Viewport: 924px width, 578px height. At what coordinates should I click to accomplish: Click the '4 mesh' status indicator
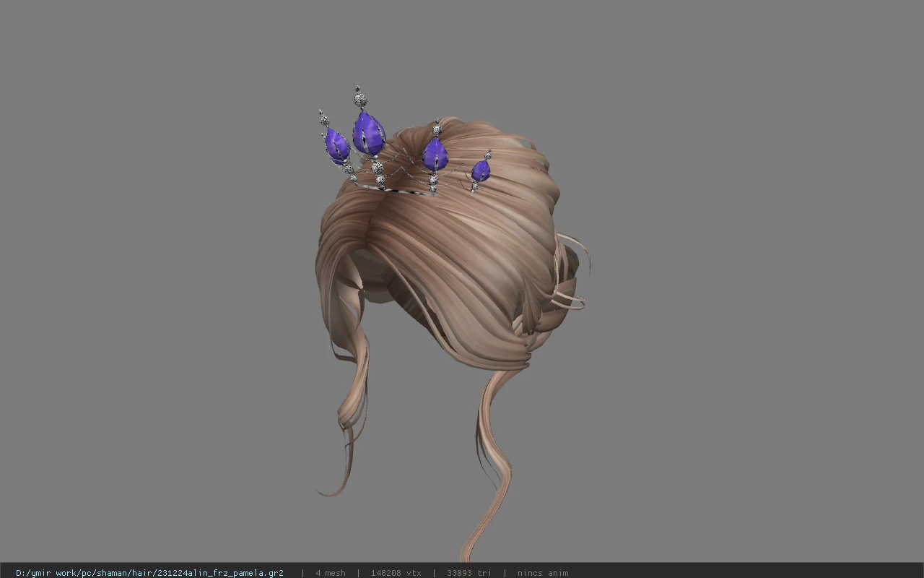pyautogui.click(x=331, y=573)
